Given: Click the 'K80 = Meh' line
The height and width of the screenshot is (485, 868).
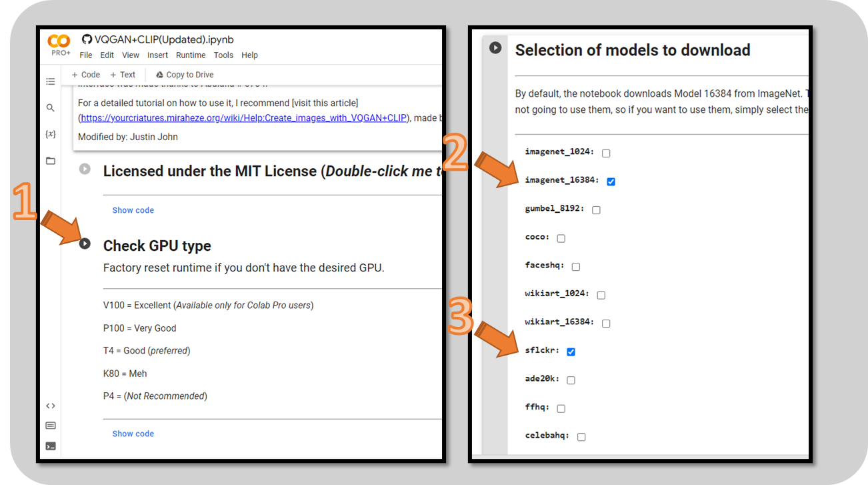Looking at the screenshot, I should pyautogui.click(x=125, y=374).
